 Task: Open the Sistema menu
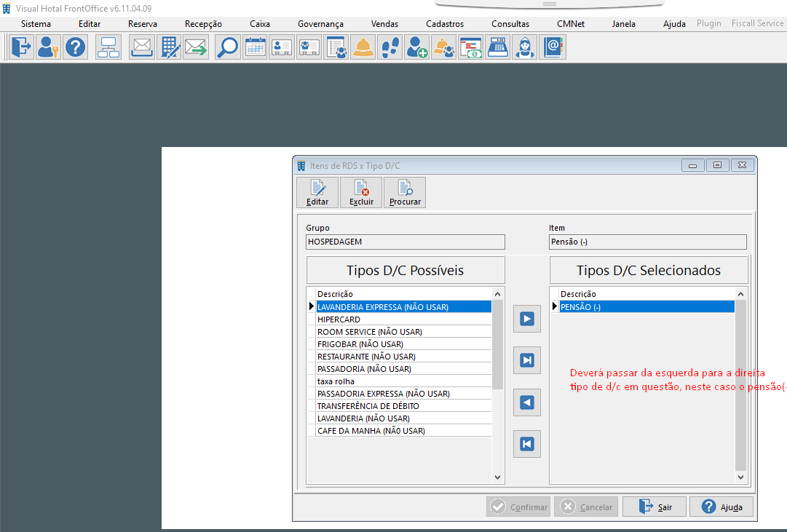tap(36, 24)
